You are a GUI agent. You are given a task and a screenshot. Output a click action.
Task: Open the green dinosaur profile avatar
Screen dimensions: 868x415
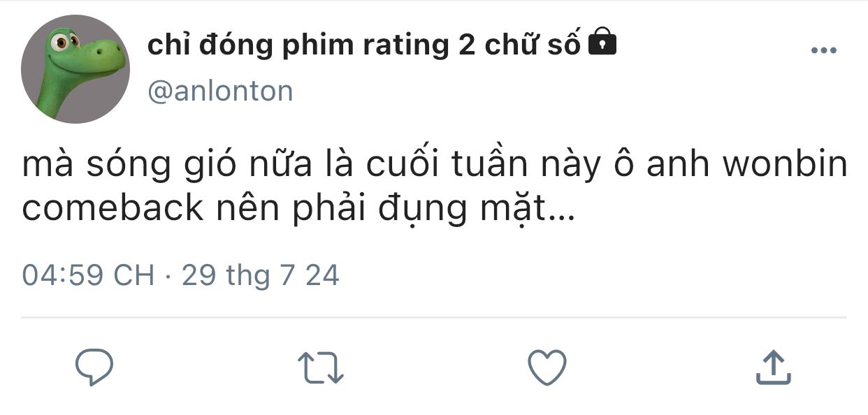(x=75, y=68)
